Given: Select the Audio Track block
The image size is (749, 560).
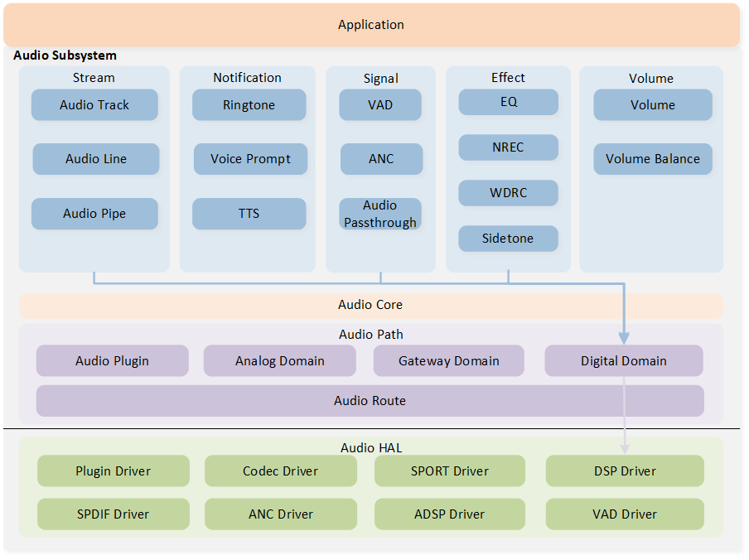Looking at the screenshot, I should click(94, 104).
